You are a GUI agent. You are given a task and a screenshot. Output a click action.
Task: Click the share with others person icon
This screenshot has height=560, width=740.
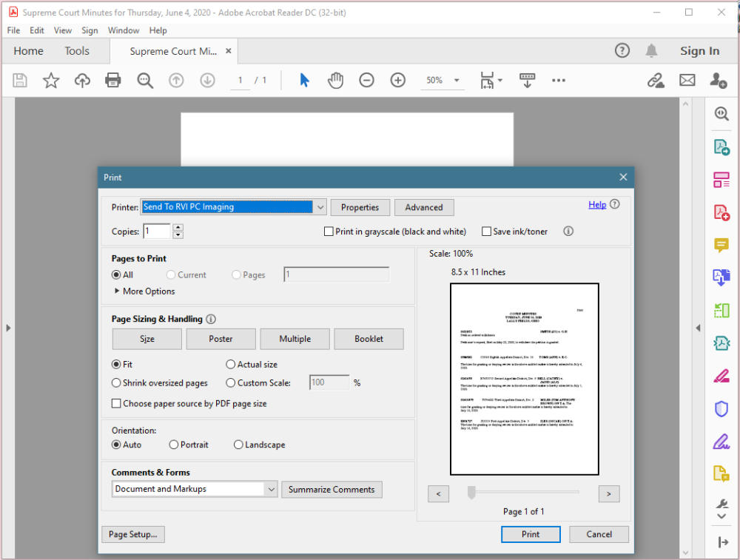point(718,80)
